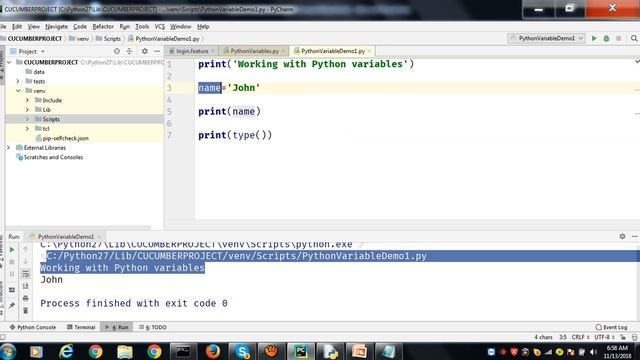Collapse all in Project panel toolbar
Image resolution: width=640 pixels, height=360 pixels.
(129, 51)
